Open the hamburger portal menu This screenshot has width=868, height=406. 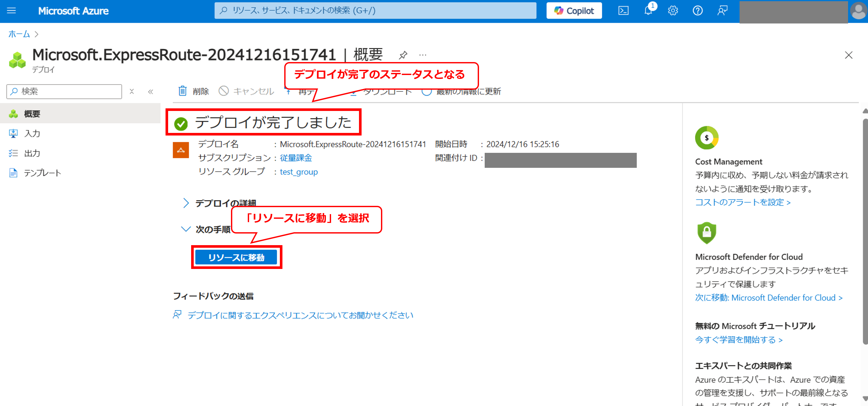pyautogui.click(x=11, y=11)
